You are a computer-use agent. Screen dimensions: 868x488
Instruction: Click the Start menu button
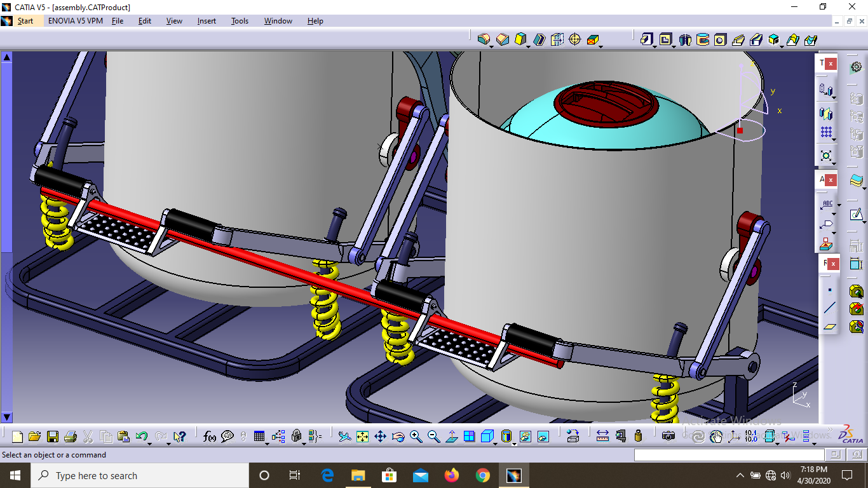click(x=25, y=21)
